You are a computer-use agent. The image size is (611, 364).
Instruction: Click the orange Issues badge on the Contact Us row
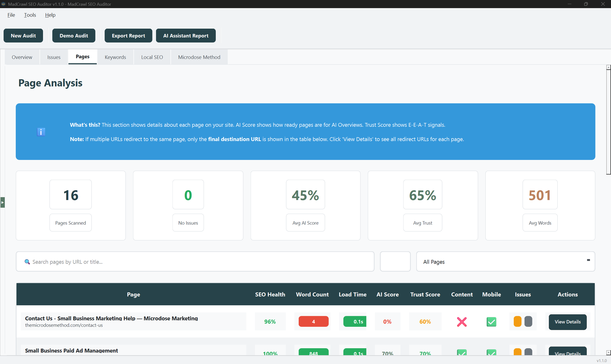point(517,322)
